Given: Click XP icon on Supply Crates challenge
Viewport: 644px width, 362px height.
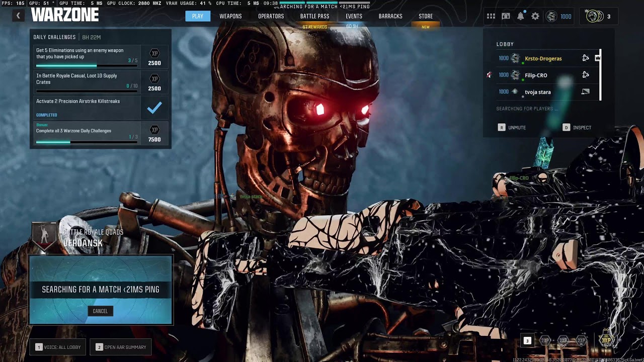Looking at the screenshot, I should point(154,78).
